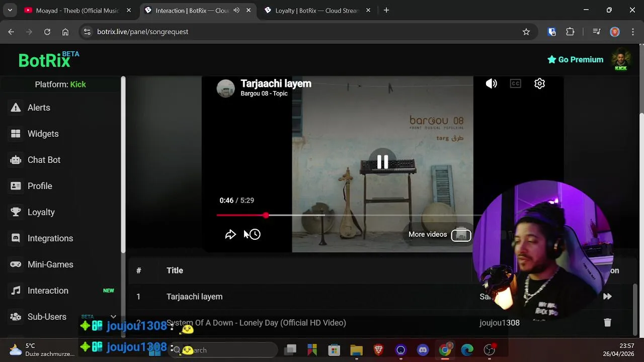The width and height of the screenshot is (644, 362).
Task: Open the Profile section in sidebar
Action: coord(40,186)
